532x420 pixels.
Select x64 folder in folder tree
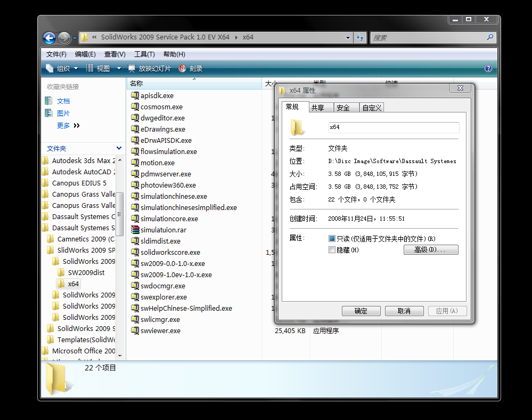[73, 284]
